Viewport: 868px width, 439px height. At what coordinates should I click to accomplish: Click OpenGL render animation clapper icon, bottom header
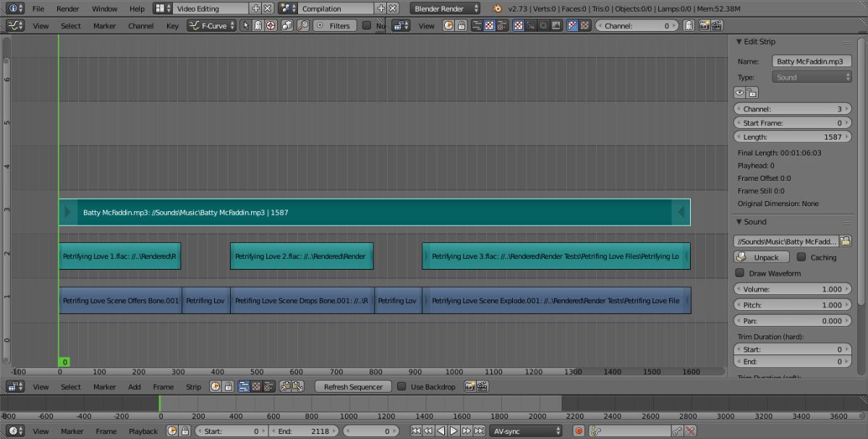482,387
